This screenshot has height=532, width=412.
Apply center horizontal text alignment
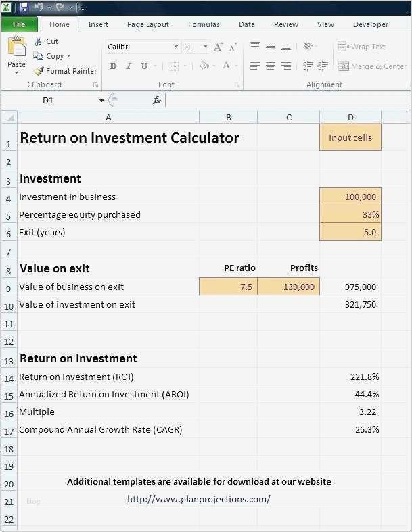pos(271,66)
